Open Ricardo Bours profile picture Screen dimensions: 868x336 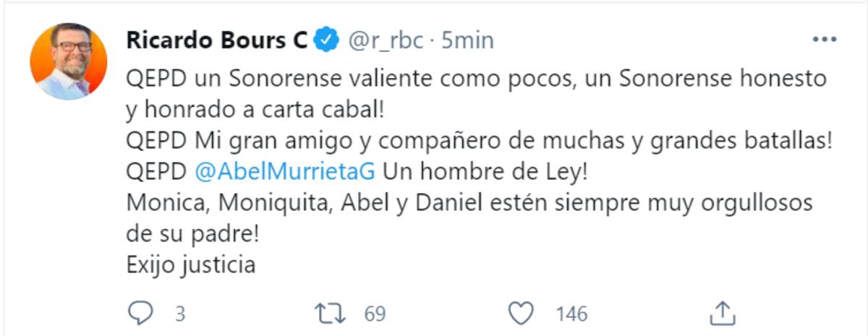click(69, 61)
